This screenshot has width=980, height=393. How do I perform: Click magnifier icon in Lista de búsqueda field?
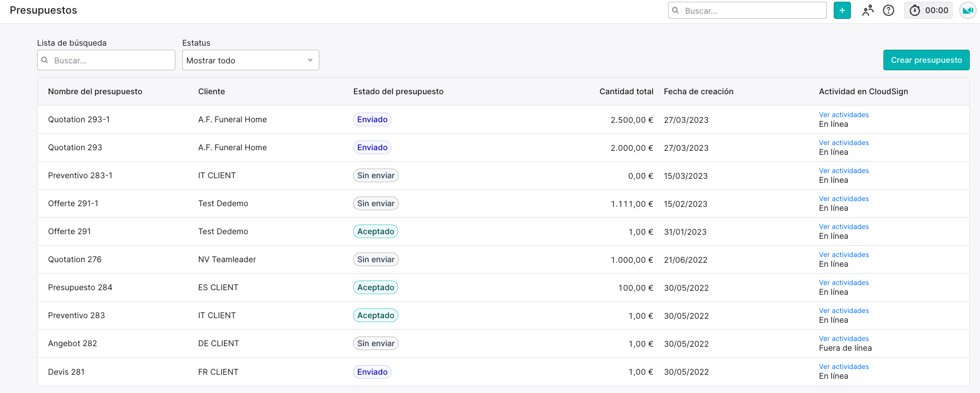(45, 60)
